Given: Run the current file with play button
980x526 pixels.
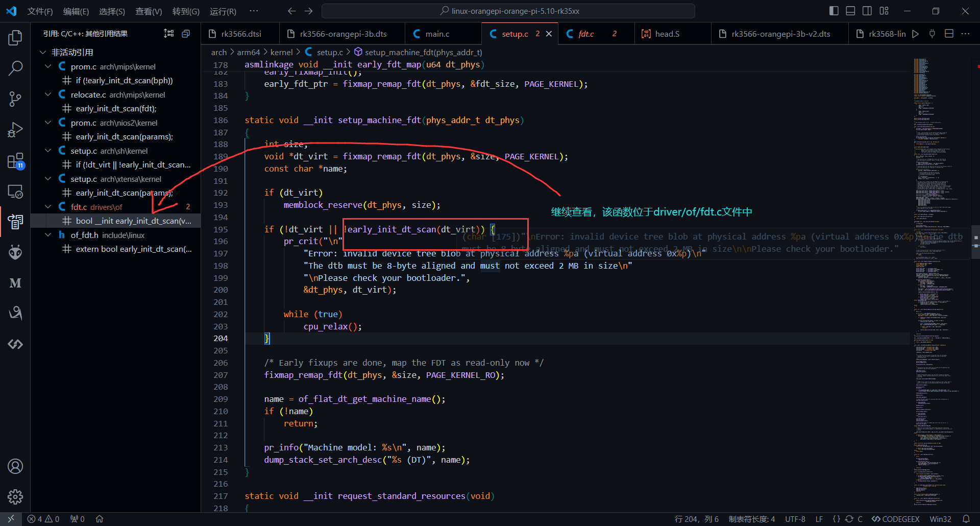Looking at the screenshot, I should point(916,34).
